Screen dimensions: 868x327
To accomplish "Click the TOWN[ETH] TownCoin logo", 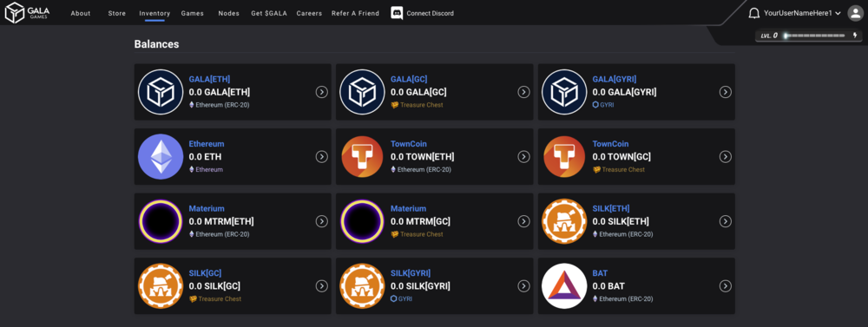I will [362, 157].
